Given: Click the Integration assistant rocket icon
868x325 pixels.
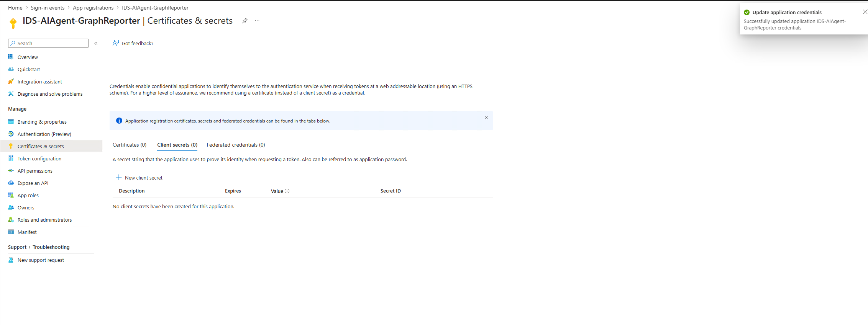Looking at the screenshot, I should tap(11, 82).
